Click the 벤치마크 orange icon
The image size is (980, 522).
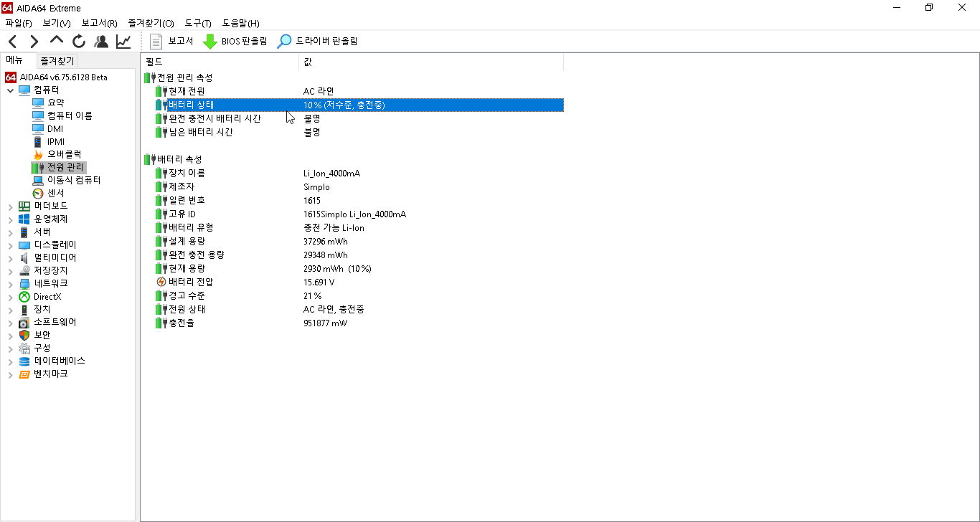(24, 374)
